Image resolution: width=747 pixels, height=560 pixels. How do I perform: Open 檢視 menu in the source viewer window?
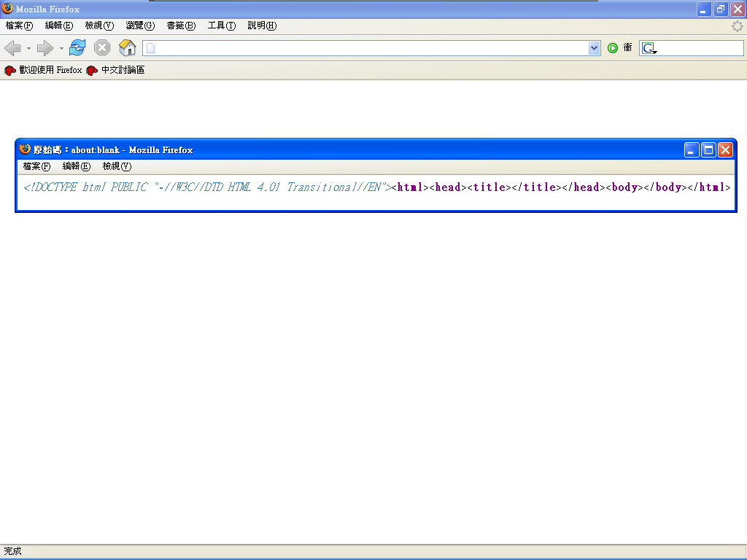[116, 166]
